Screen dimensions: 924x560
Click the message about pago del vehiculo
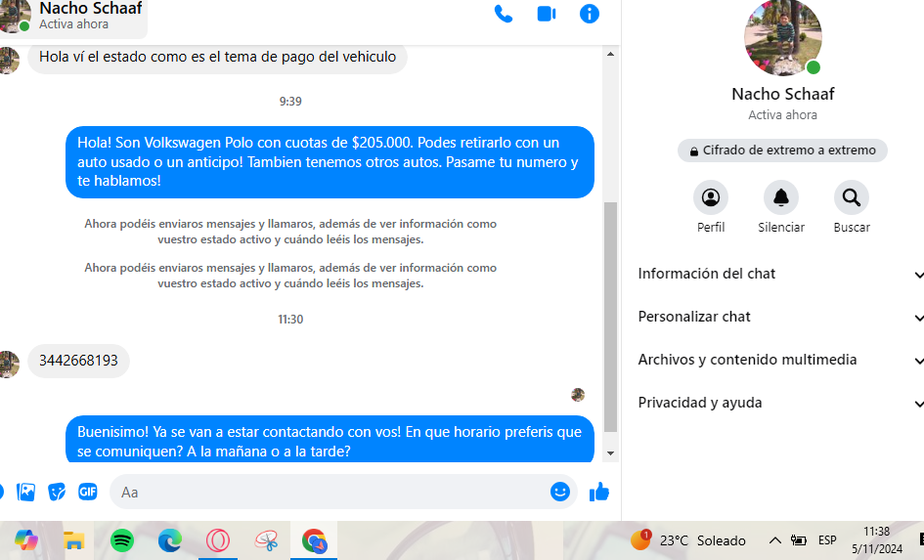point(217,57)
